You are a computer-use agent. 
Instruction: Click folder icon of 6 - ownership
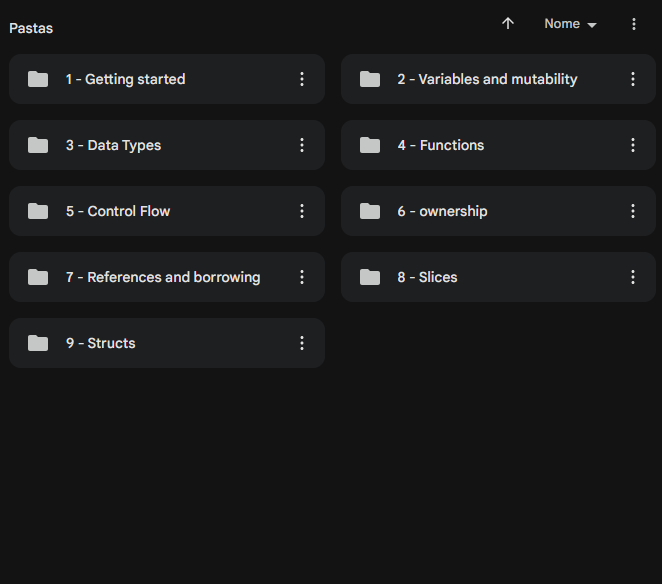[x=370, y=211]
